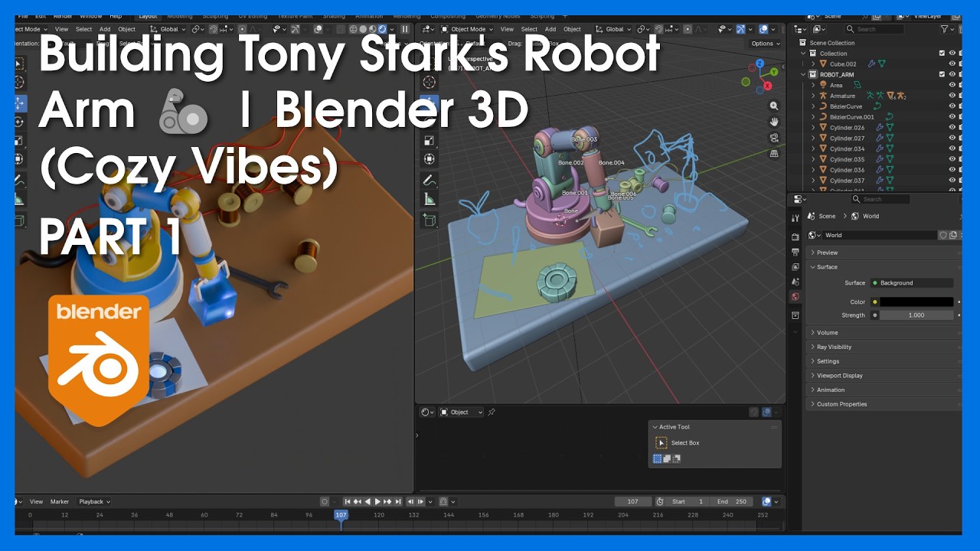980x551 pixels.
Task: Select the Cursor tool in right viewport
Action: coord(430,83)
